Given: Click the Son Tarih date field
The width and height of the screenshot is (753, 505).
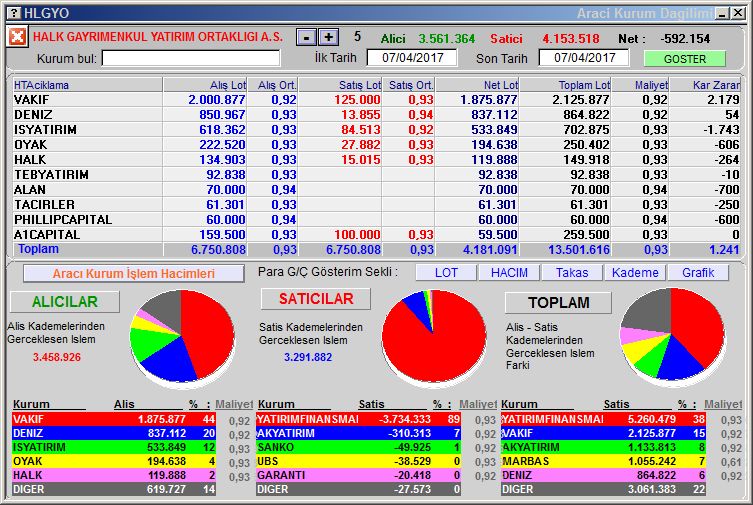Looking at the screenshot, I should [x=584, y=58].
